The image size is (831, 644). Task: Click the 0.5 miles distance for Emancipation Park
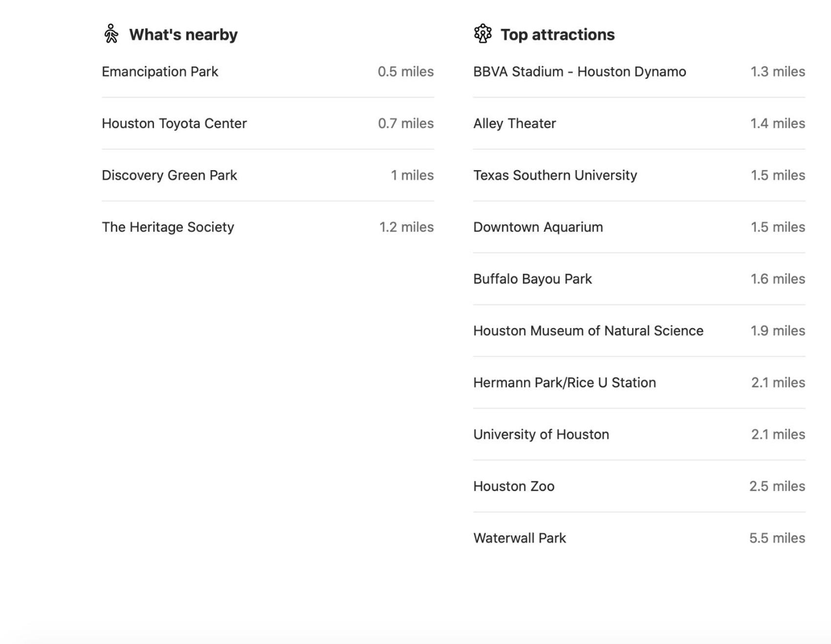(406, 72)
